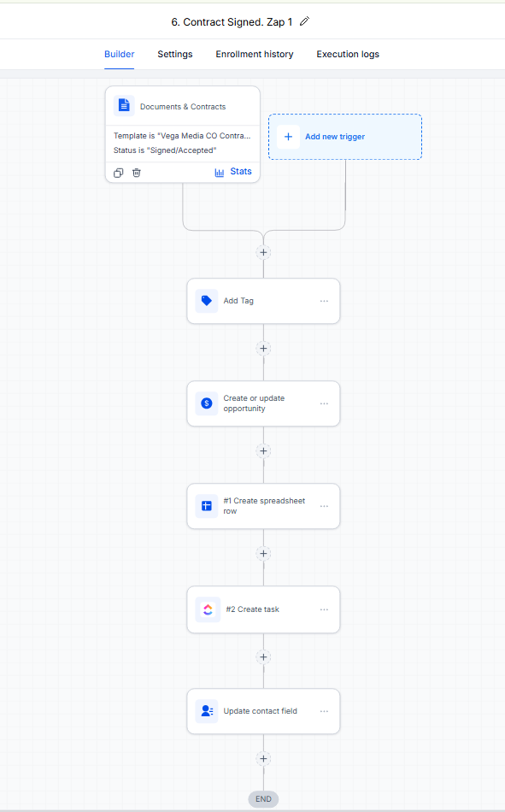The width and height of the screenshot is (505, 812).
Task: Insert a step before the END node
Action: pos(264,759)
